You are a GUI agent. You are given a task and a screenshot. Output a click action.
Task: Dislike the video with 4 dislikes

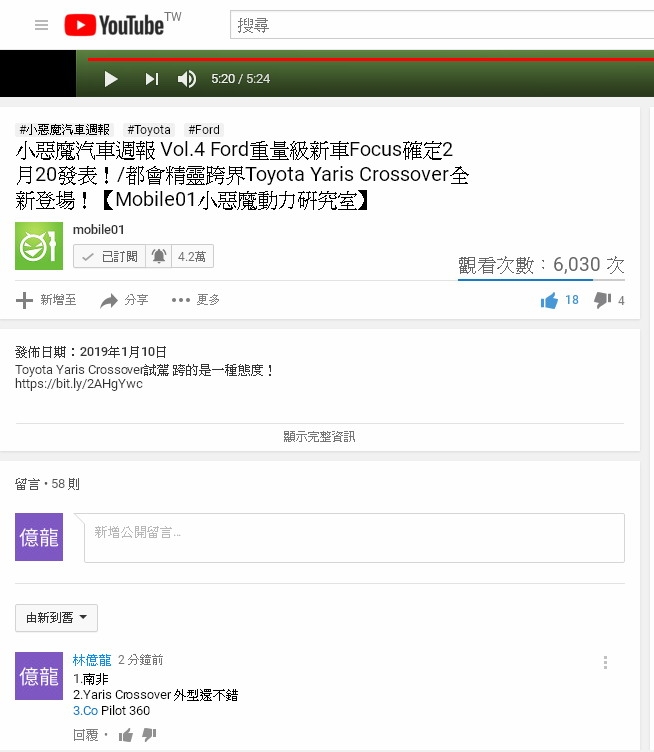click(609, 300)
